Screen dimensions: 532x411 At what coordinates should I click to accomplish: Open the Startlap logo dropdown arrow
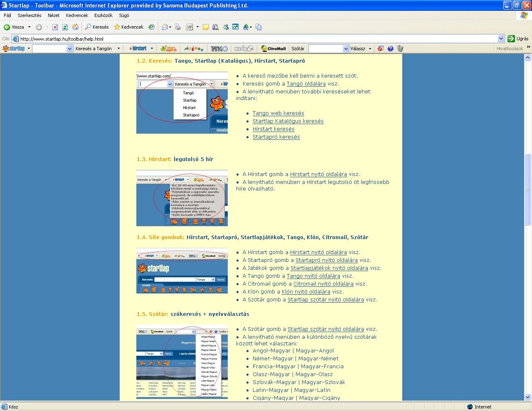click(x=29, y=49)
